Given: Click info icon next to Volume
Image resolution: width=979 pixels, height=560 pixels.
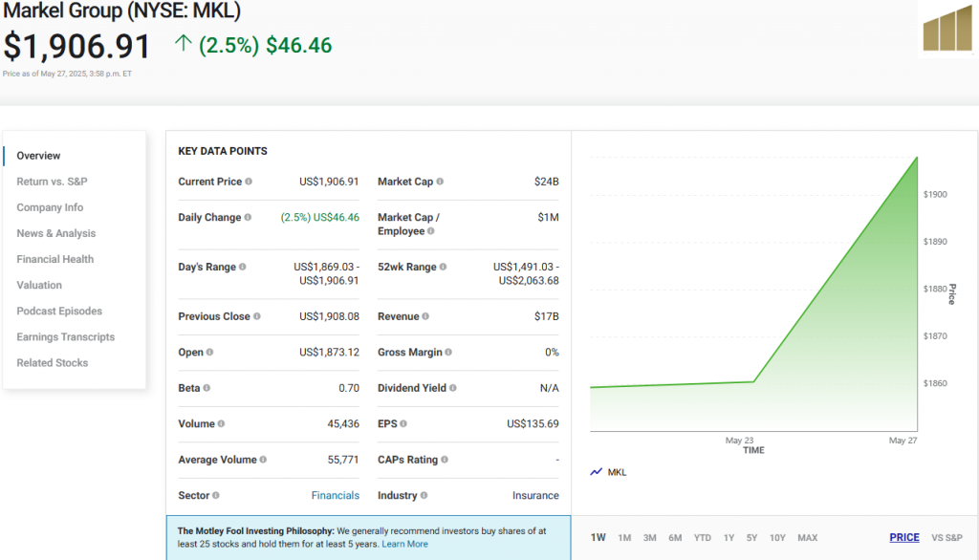Looking at the screenshot, I should pos(221,424).
